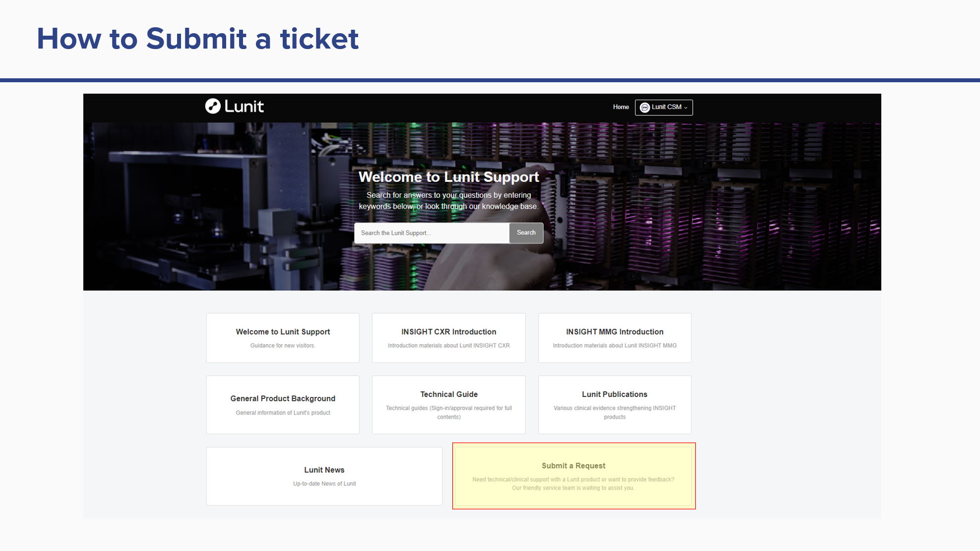Click the 'Guidance for new visitors.' text
The height and width of the screenshot is (551, 980).
point(283,346)
